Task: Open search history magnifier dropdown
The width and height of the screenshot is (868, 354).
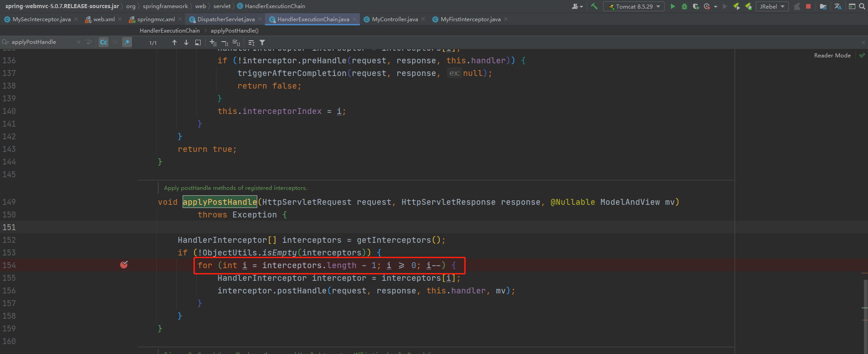Action: (x=5, y=42)
